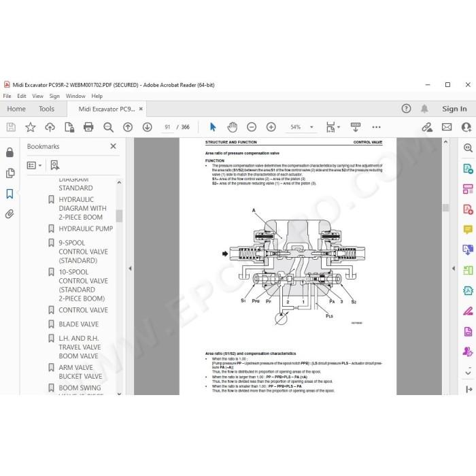Switch to the Tools tab
This screenshot has width=476, height=476.
(46, 109)
